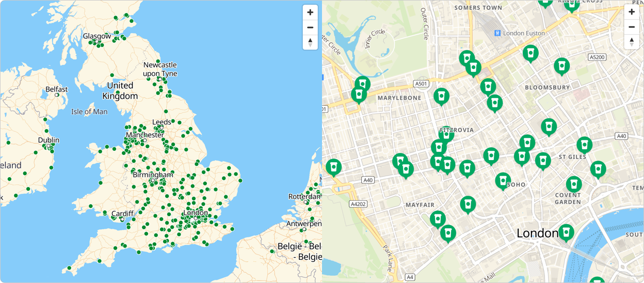This screenshot has height=283, width=644.
Task: Click the Cardiff city label
Action: click(x=122, y=213)
